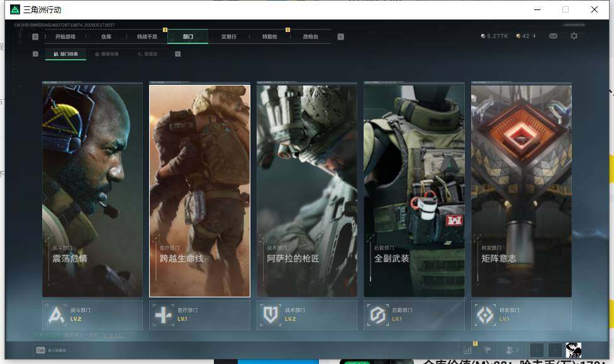Image resolution: width=614 pixels, height=364 pixels.
Task: Click the gold coin icon beside 42
Action: 518,36
